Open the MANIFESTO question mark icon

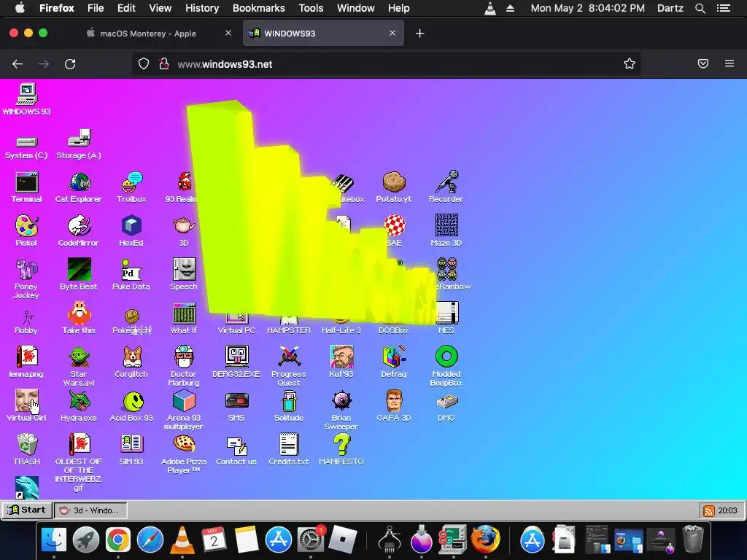341,449
